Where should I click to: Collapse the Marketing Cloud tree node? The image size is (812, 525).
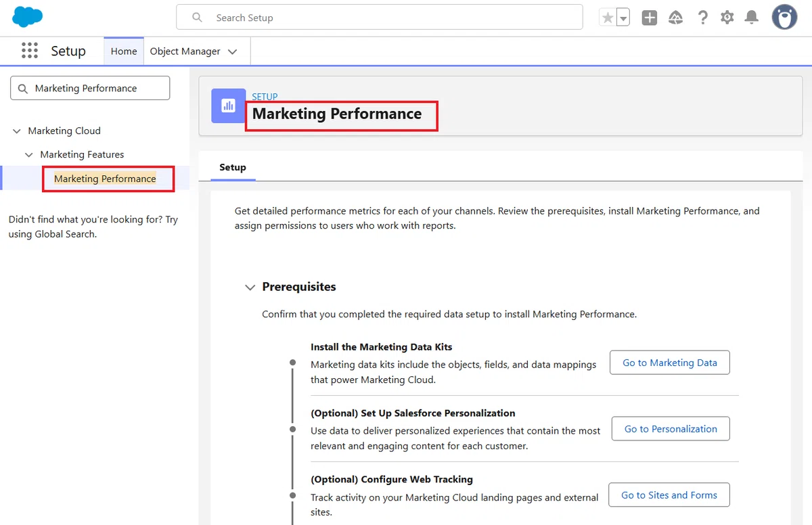coord(17,131)
